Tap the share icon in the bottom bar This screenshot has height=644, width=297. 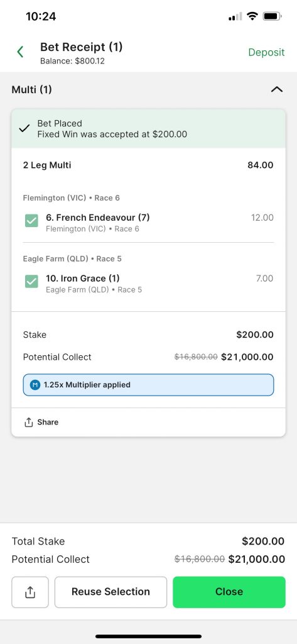point(30,592)
